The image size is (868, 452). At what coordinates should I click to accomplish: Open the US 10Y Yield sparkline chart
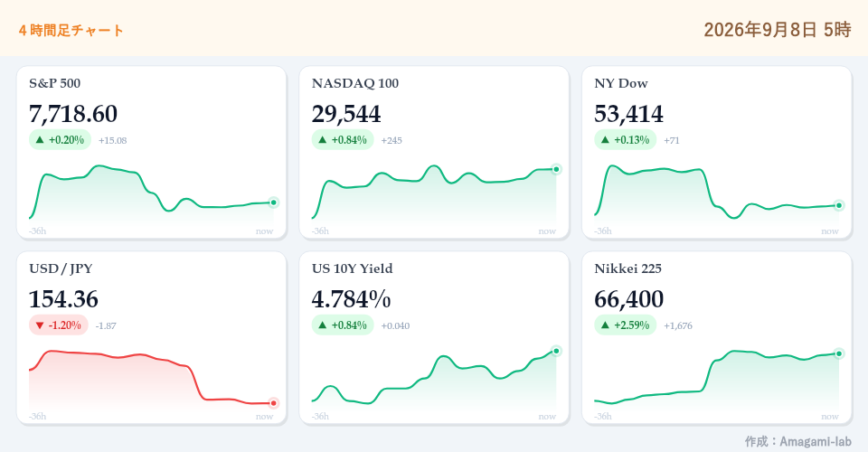[x=434, y=380]
